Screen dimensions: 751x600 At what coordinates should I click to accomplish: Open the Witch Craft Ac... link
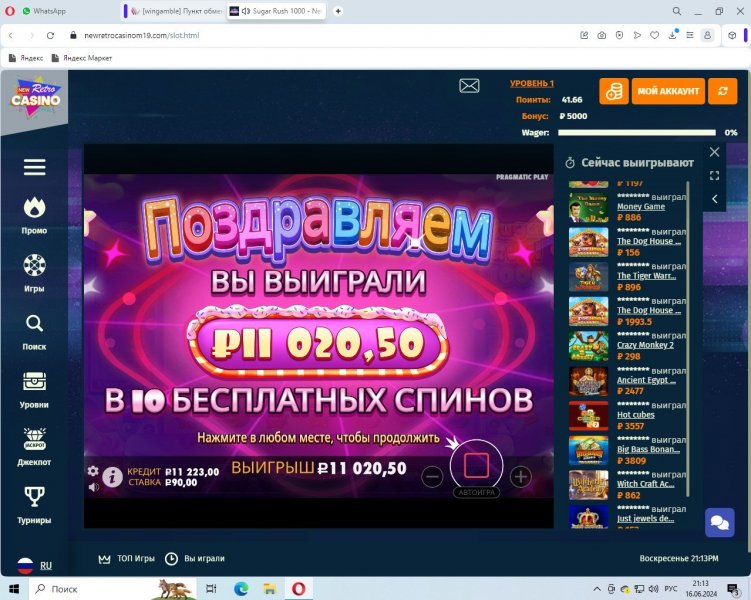646,484
